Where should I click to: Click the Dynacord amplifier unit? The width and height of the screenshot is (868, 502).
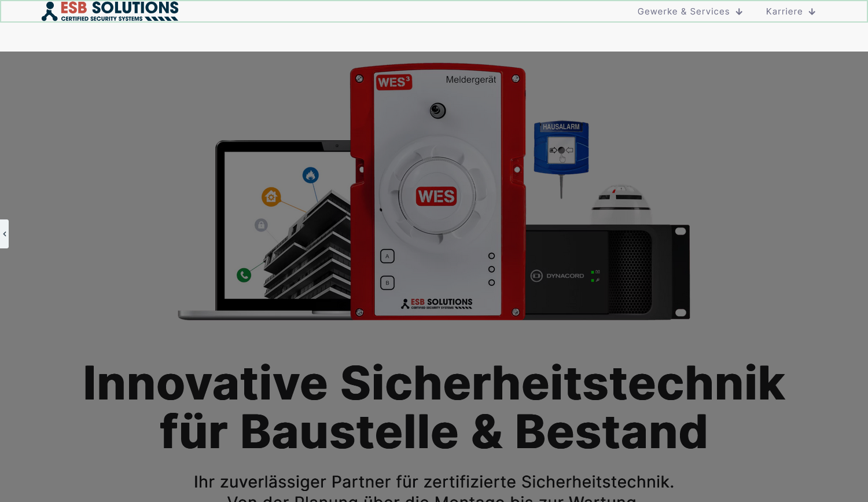608,272
